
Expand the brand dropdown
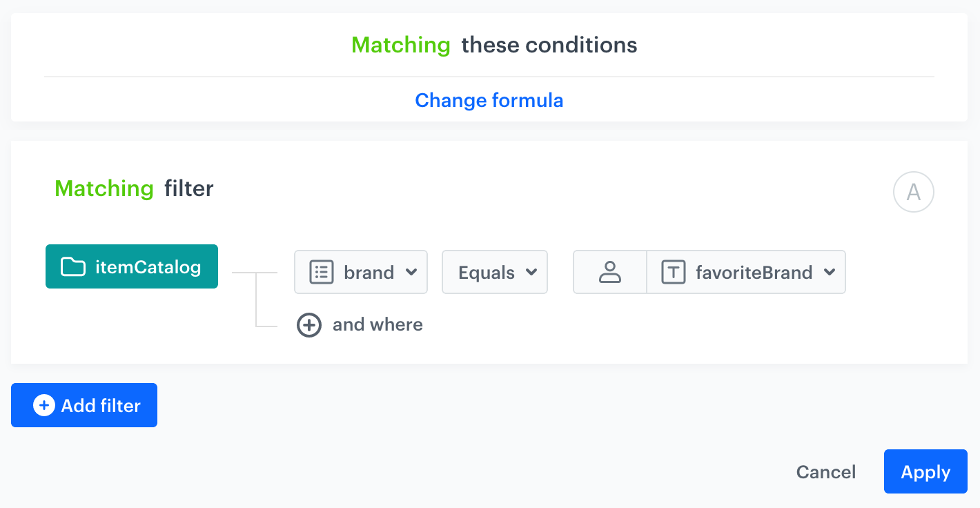pos(413,272)
